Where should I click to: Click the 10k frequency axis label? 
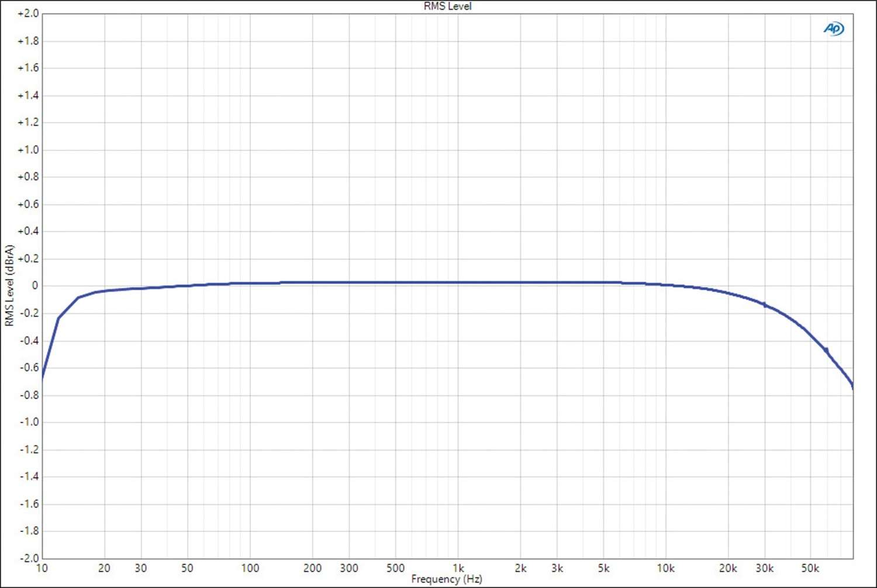click(x=665, y=568)
